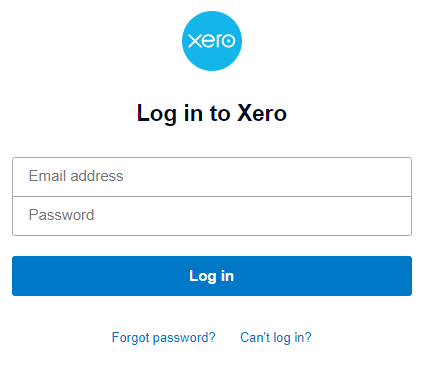This screenshot has width=443, height=369.
Task: Click the left edge of Log in button
Action: click(19, 276)
